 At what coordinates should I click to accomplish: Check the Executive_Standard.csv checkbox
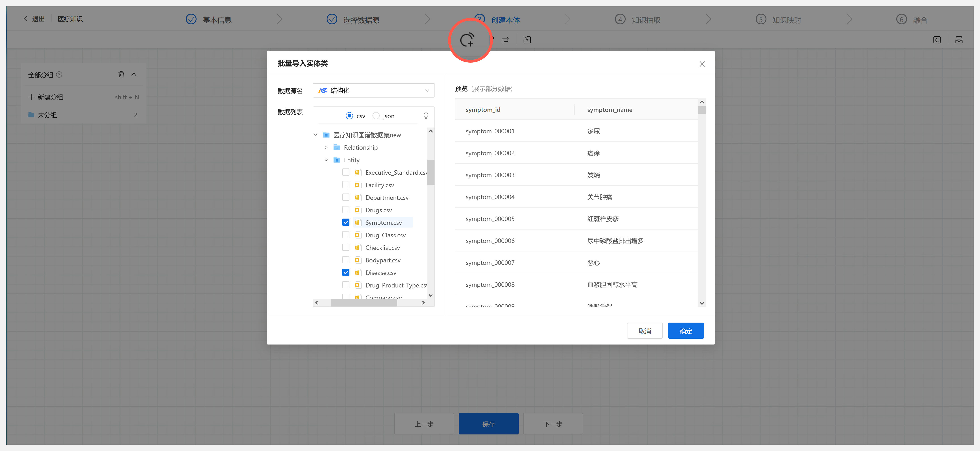(x=346, y=172)
